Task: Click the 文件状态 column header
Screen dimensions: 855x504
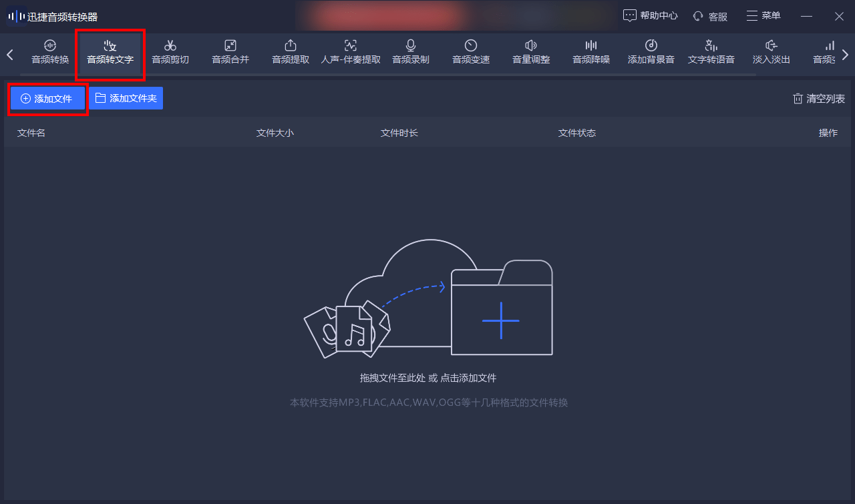Action: point(577,133)
